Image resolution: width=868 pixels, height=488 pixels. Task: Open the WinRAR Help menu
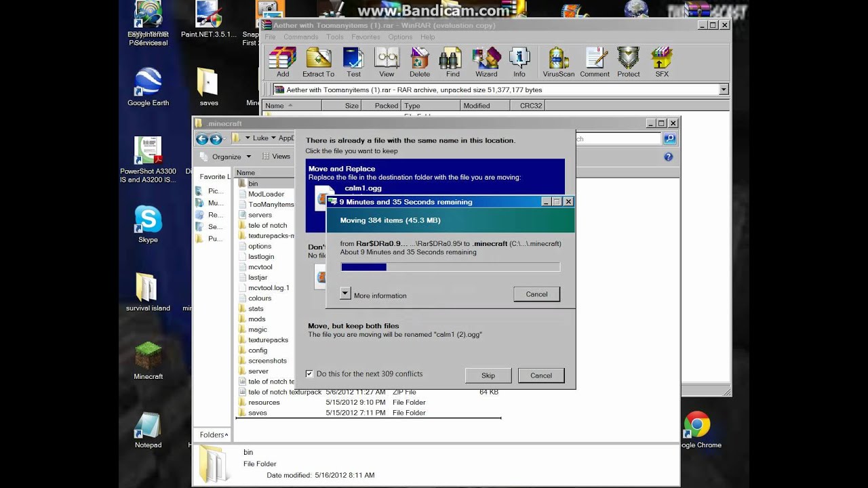coord(427,37)
